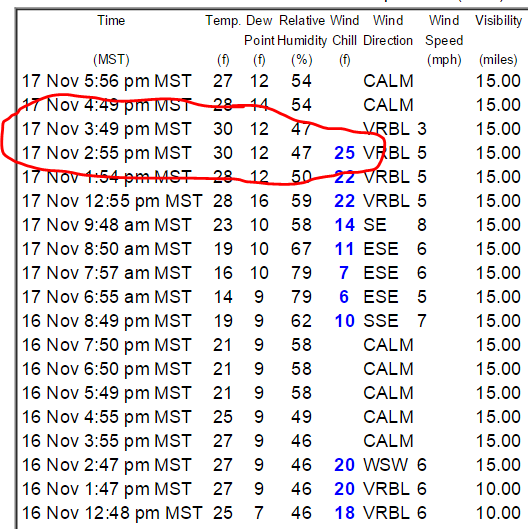Click the 16 Nov 5:49 pm MST timestamp
The height and width of the screenshot is (529, 528).
click(x=107, y=393)
